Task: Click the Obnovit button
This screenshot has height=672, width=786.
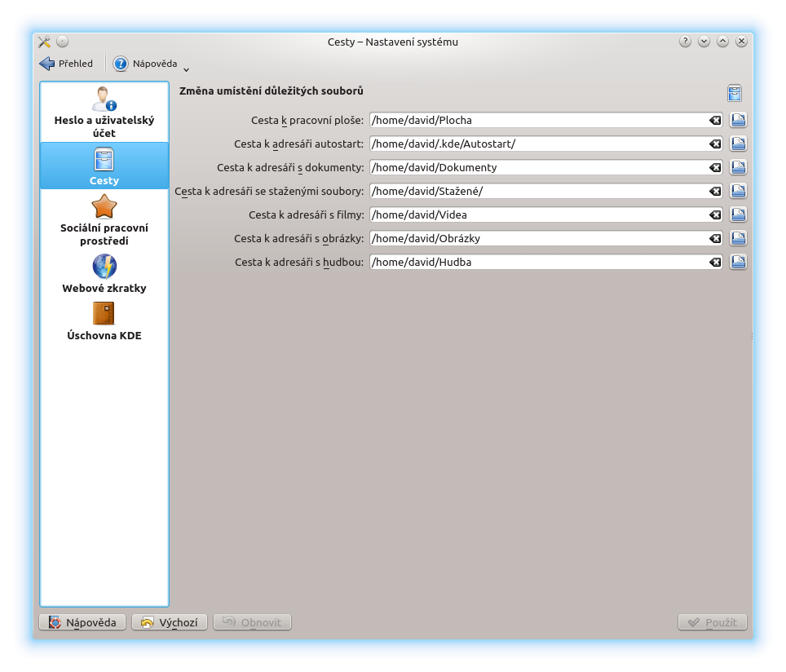Action: pos(252,622)
